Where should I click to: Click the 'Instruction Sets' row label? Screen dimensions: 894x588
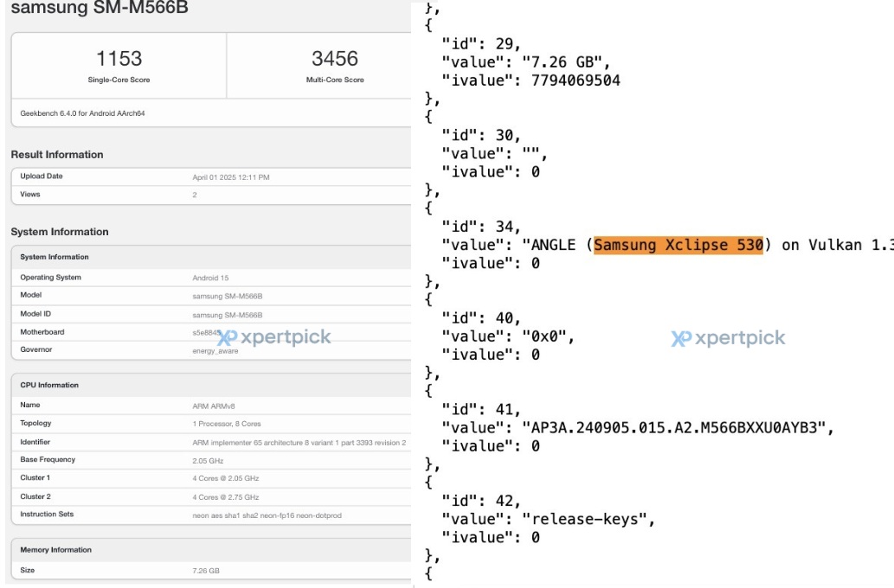point(47,514)
